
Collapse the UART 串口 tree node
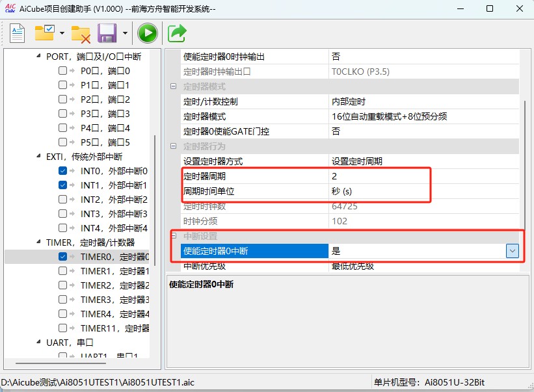click(38, 342)
